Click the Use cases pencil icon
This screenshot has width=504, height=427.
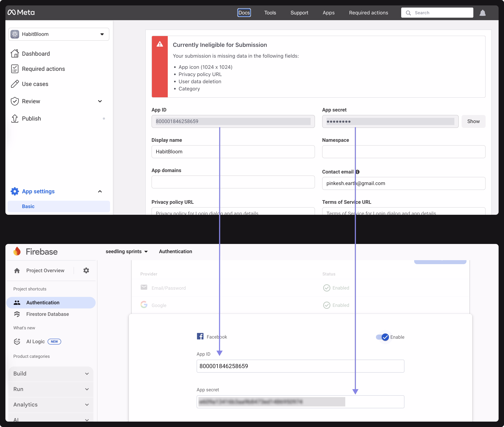(15, 84)
